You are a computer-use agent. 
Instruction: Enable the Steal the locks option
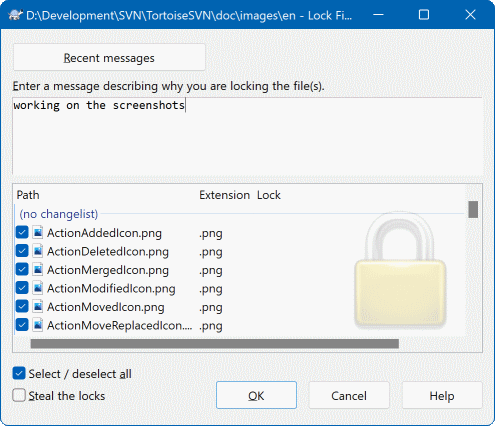click(x=19, y=396)
